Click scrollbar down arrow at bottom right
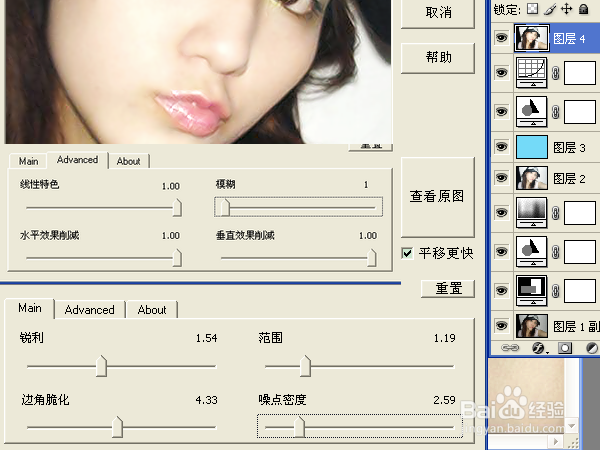 572,426
